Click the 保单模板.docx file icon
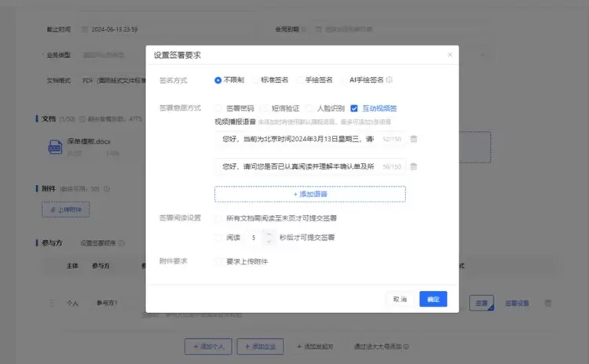This screenshot has height=364, width=589. 55,147
